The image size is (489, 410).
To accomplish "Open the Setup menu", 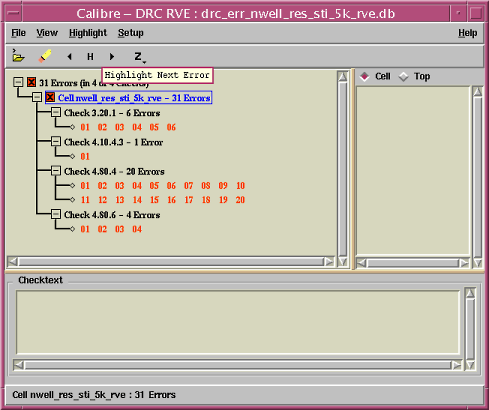I will click(131, 33).
